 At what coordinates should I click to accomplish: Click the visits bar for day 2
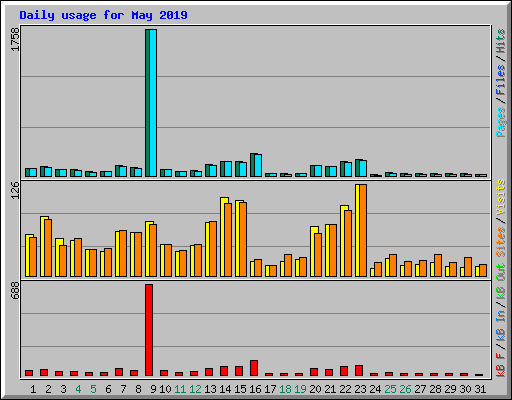point(43,246)
